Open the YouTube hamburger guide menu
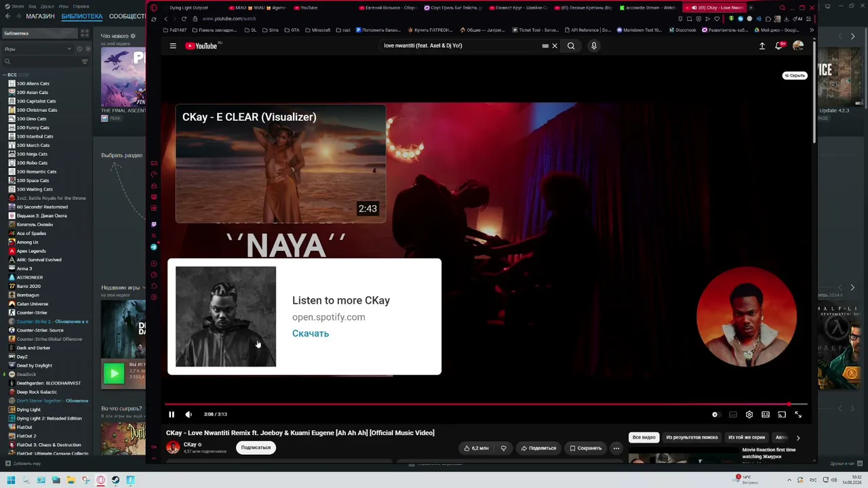868x488 pixels. [173, 46]
